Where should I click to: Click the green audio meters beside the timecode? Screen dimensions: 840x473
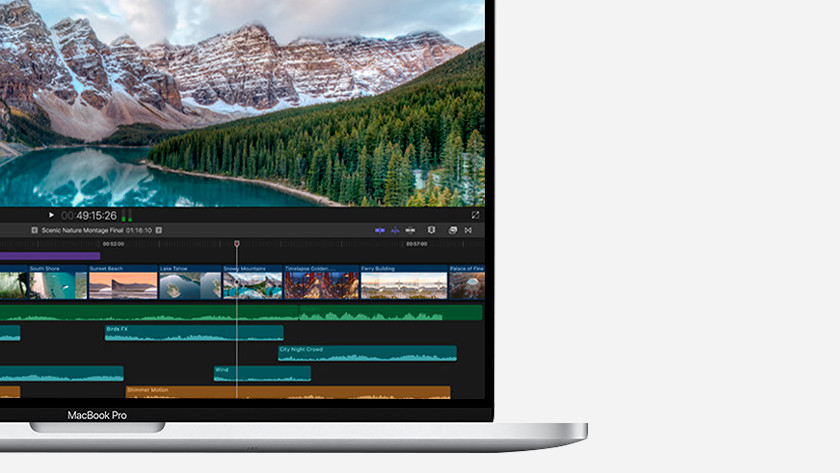[x=126, y=215]
